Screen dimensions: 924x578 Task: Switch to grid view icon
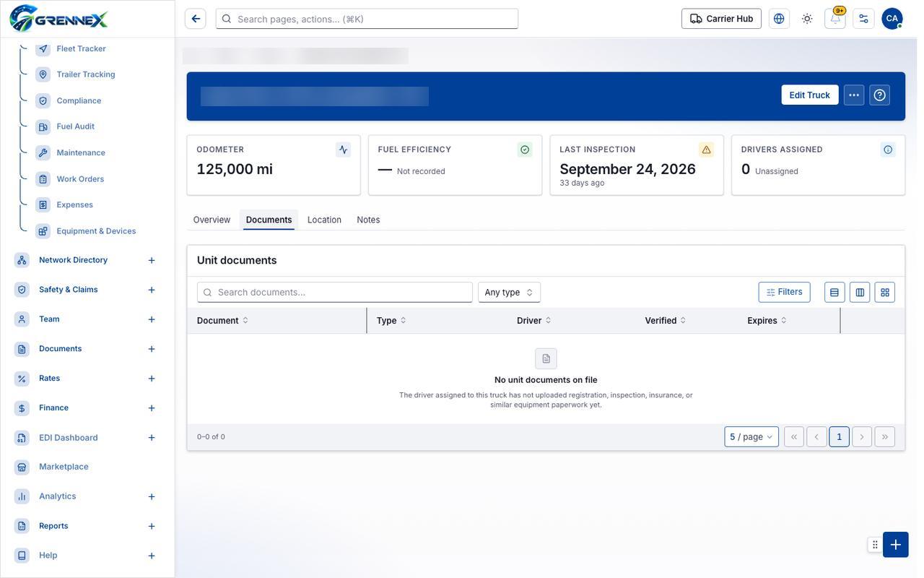(x=885, y=292)
